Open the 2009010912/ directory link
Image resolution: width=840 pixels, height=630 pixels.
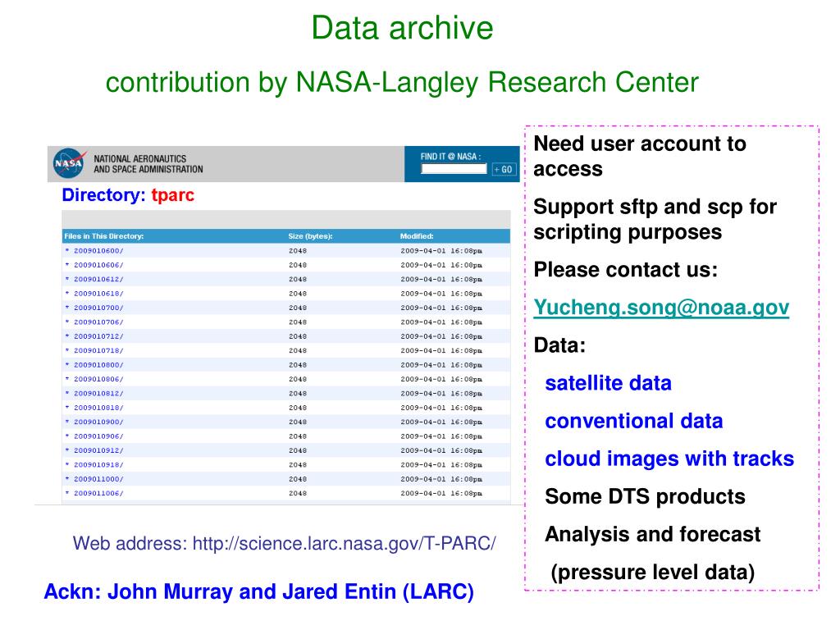[x=98, y=450]
